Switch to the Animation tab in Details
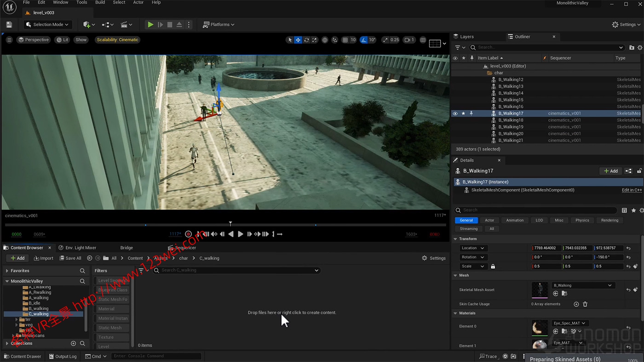This screenshot has width=644, height=362. 514,220
